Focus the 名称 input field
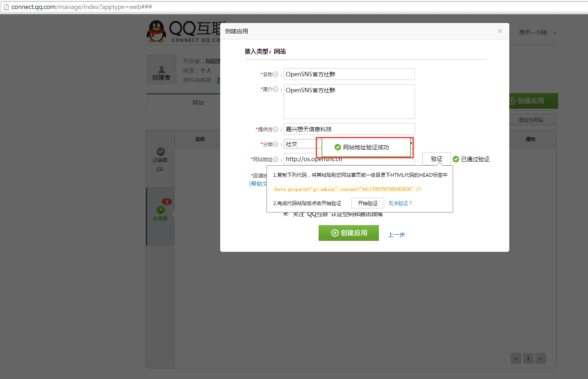Screen dimensions: 588x379 [x=349, y=74]
